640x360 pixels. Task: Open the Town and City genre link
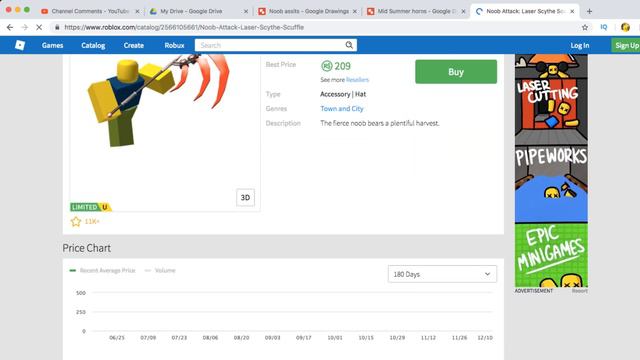pos(342,109)
